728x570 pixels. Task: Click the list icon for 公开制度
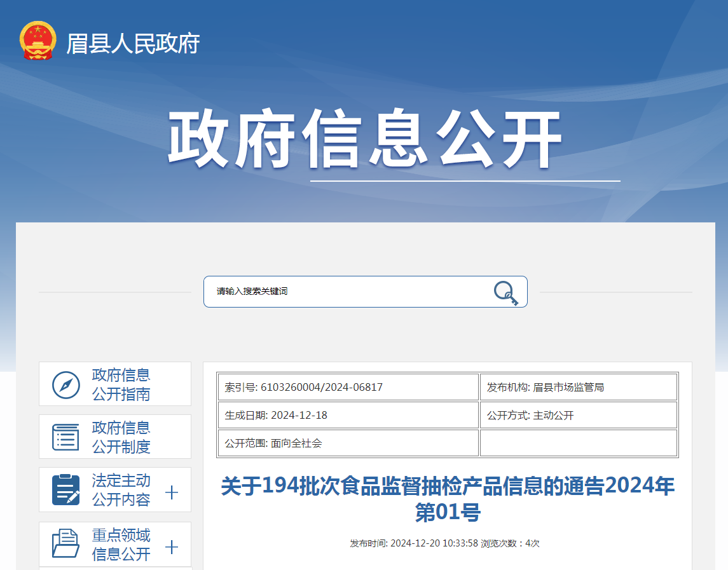point(66,437)
